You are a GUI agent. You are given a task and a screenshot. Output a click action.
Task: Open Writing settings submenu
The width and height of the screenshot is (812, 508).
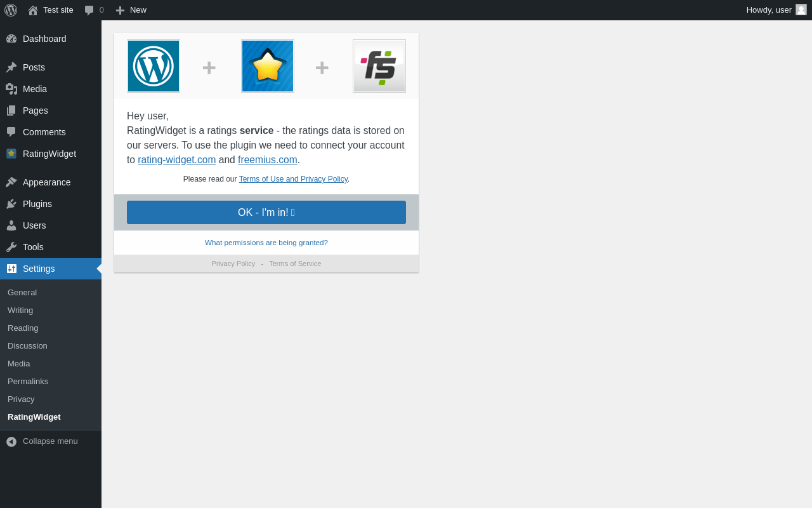pos(51,311)
